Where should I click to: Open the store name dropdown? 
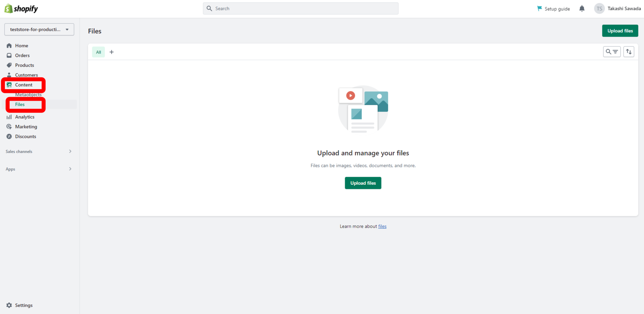[39, 29]
